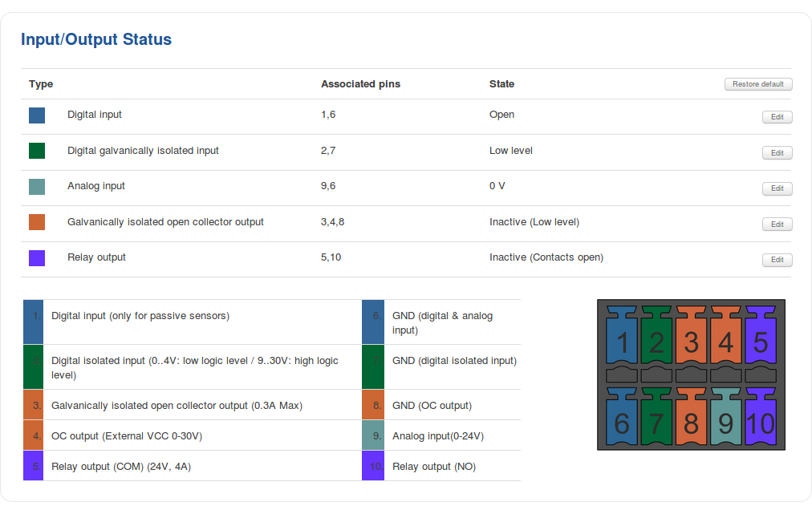Click the blue Digital input color swatch
Image resolution: width=812 pixels, height=514 pixels.
37,115
